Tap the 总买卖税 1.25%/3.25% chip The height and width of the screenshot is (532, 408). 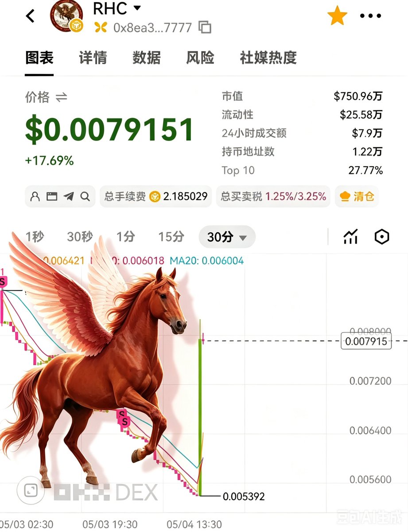[x=273, y=196]
